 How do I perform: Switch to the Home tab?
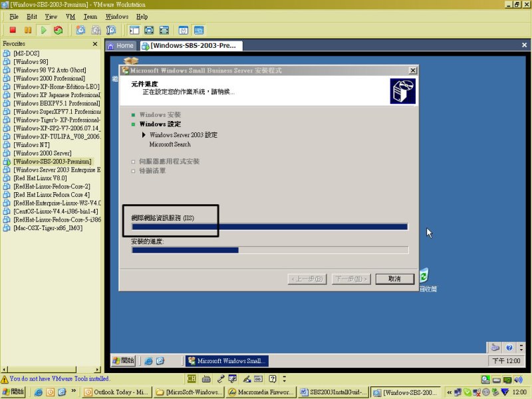(x=121, y=46)
